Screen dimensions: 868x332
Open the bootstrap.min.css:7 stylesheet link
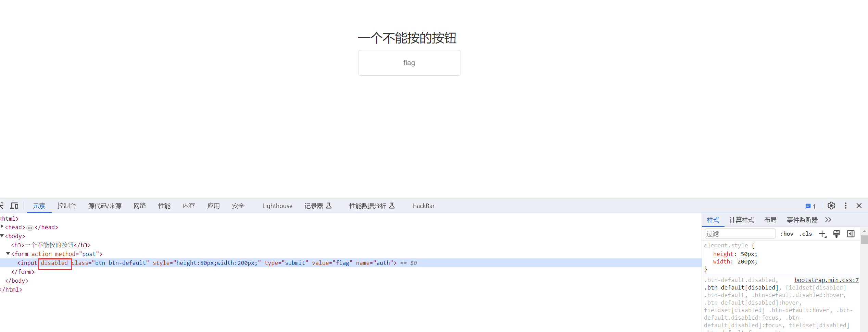pos(826,280)
